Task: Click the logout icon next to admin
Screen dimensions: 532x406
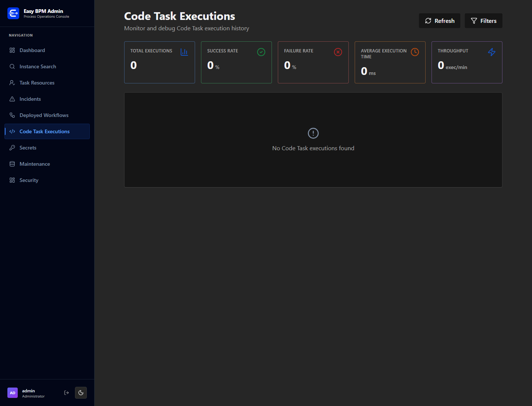Action: tap(66, 393)
